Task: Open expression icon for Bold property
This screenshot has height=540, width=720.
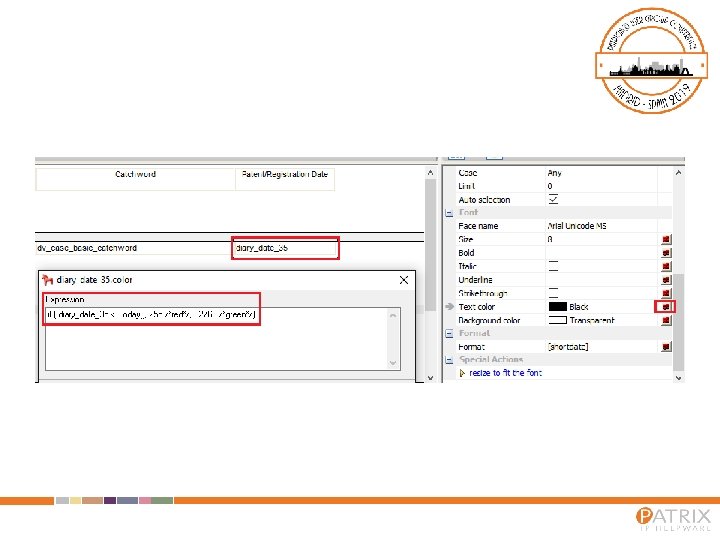Action: pos(666,253)
